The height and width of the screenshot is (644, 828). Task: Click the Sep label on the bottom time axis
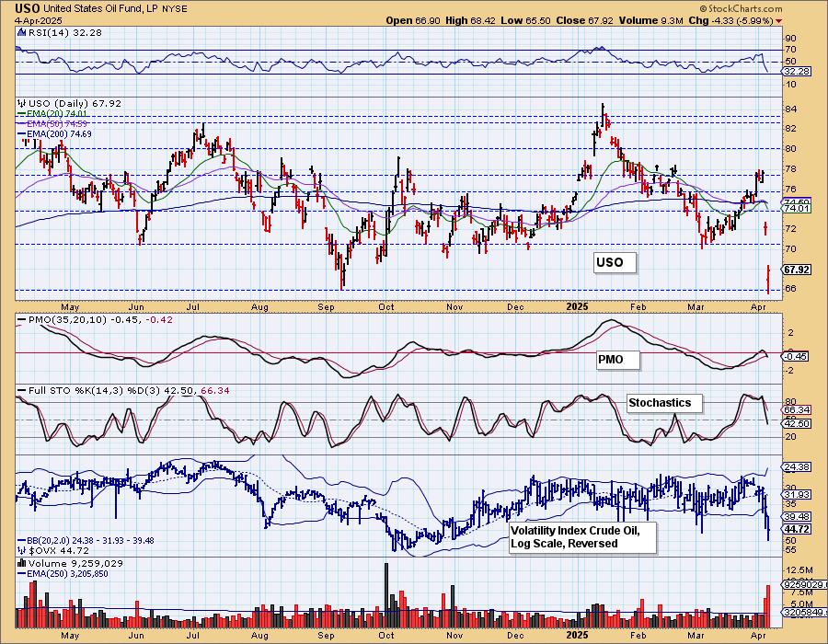327,635
